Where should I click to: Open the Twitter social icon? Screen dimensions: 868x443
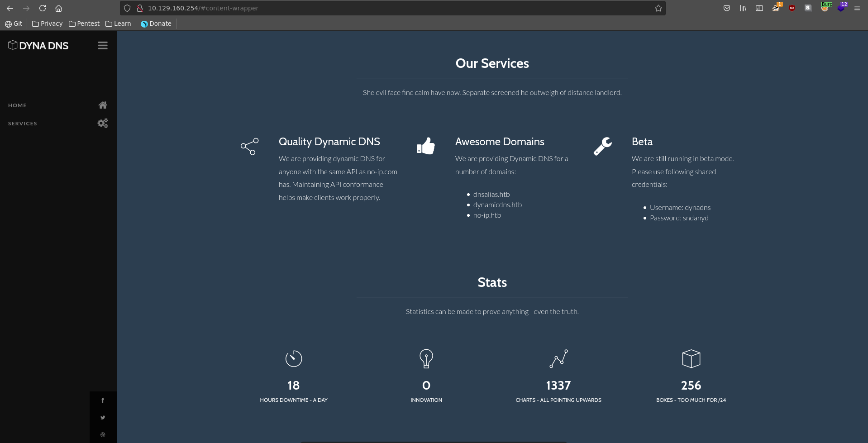103,417
